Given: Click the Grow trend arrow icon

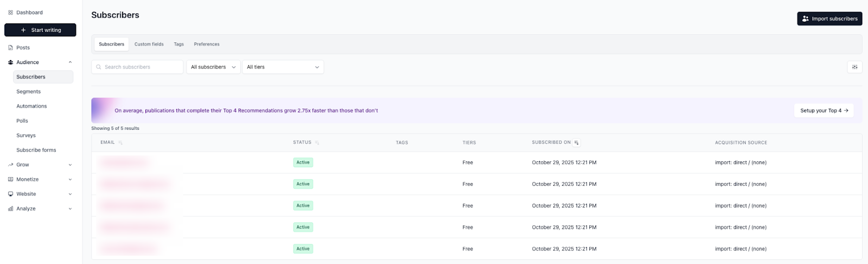Looking at the screenshot, I should point(10,165).
